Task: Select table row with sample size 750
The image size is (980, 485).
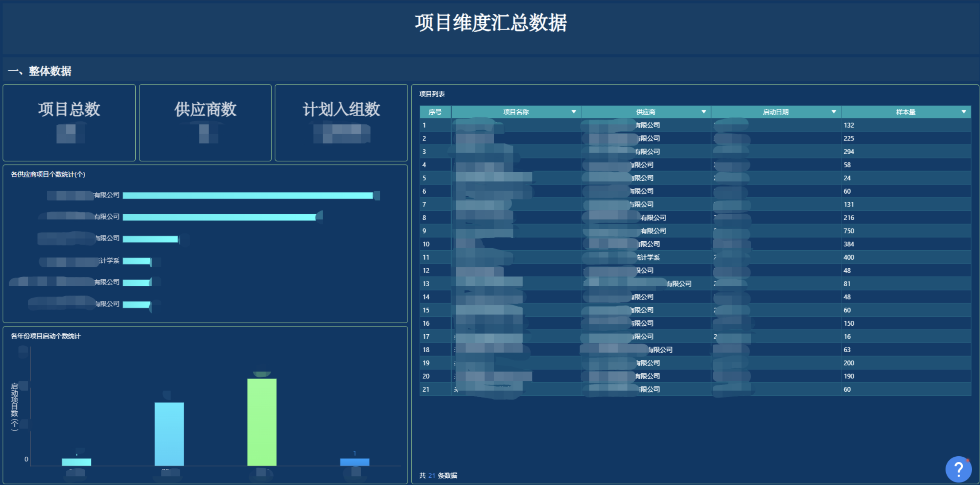Action: click(x=848, y=231)
